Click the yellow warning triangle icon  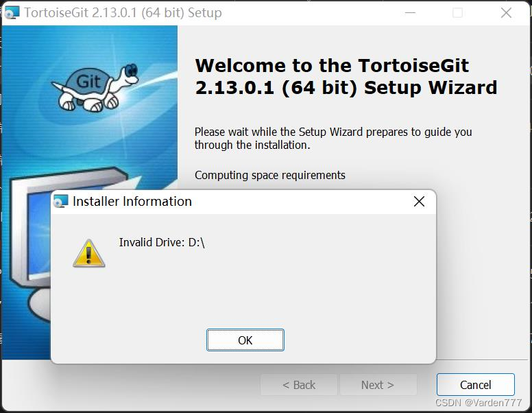click(89, 253)
